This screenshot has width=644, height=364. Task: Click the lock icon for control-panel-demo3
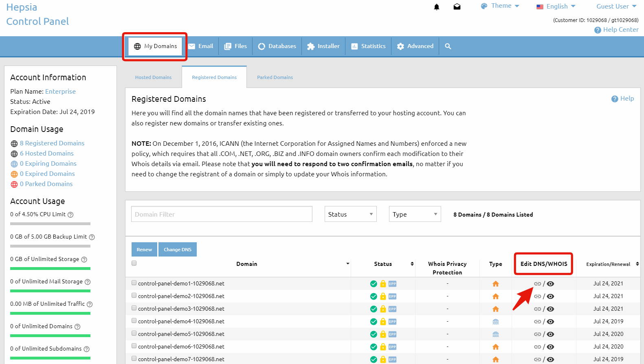click(383, 309)
